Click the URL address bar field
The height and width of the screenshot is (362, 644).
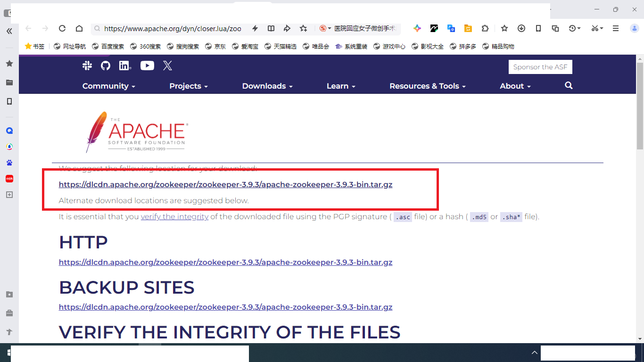coord(173,28)
